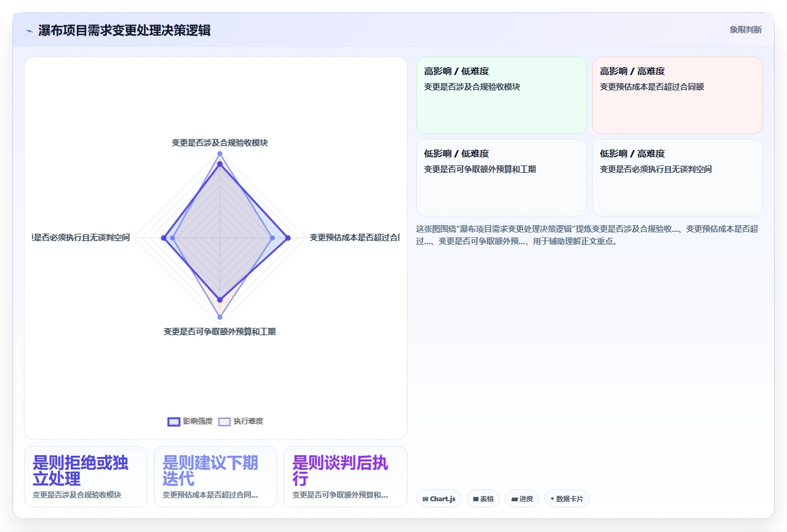Toggle the 影响强度 legend series

[190, 421]
